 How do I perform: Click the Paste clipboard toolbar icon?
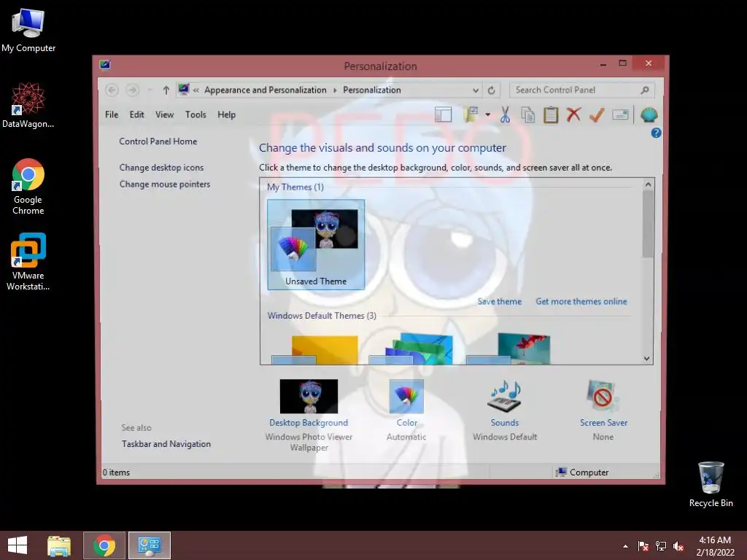[x=551, y=114]
